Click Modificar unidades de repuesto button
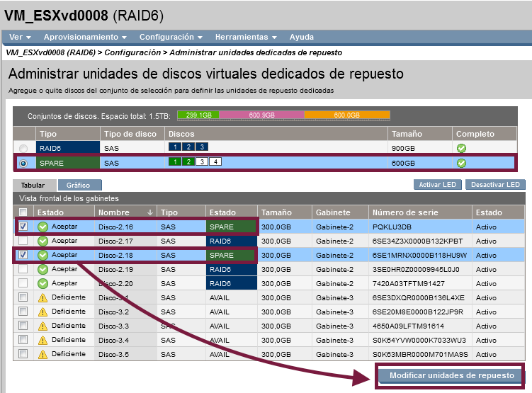532x393 pixels. coord(451,375)
